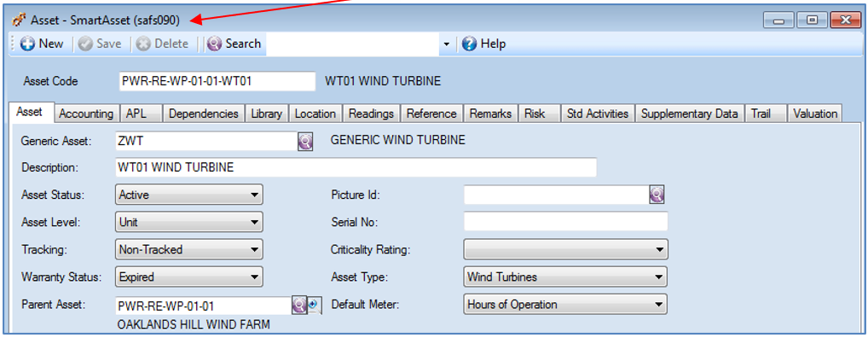Click the Serial No input field
Image resolution: width=868 pixels, height=338 pixels.
(x=566, y=222)
